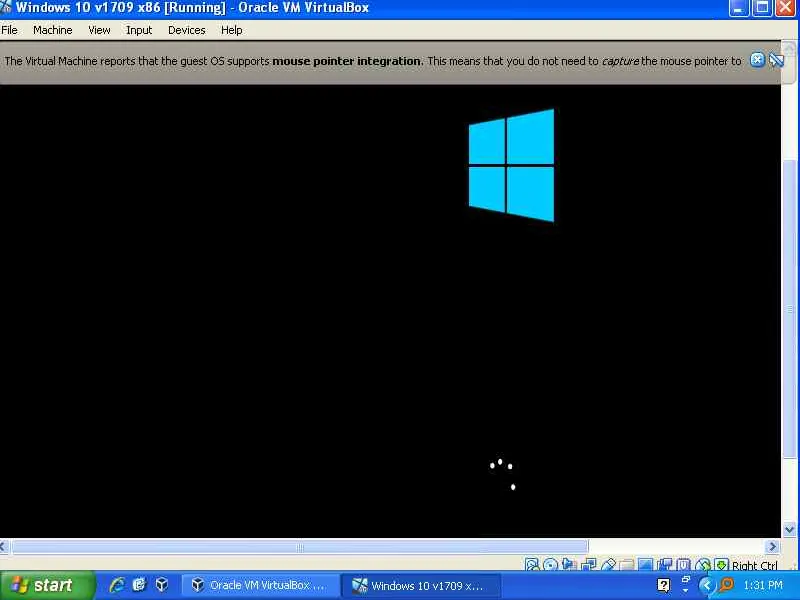The height and width of the screenshot is (600, 800).
Task: Click the network adapter status icon
Action: click(x=589, y=565)
